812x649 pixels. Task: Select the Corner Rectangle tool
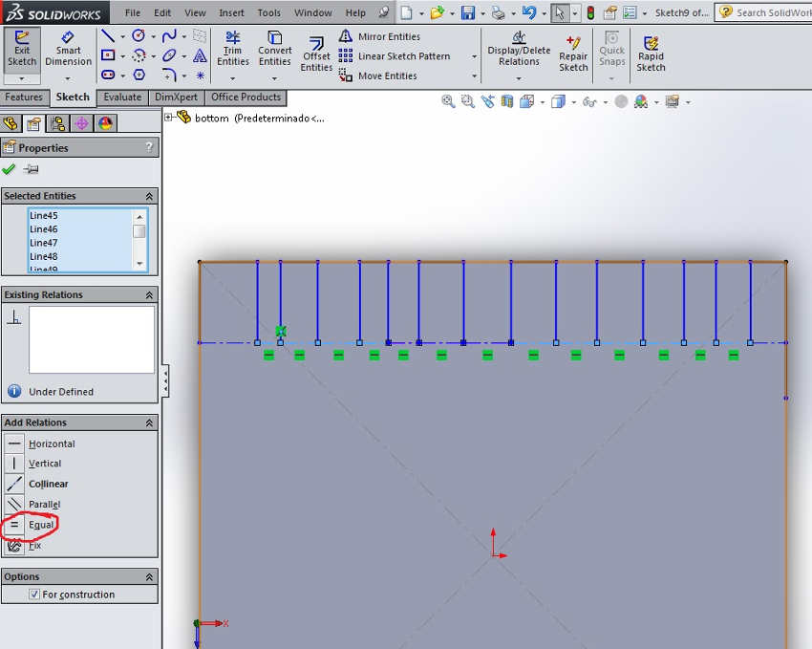coord(108,55)
